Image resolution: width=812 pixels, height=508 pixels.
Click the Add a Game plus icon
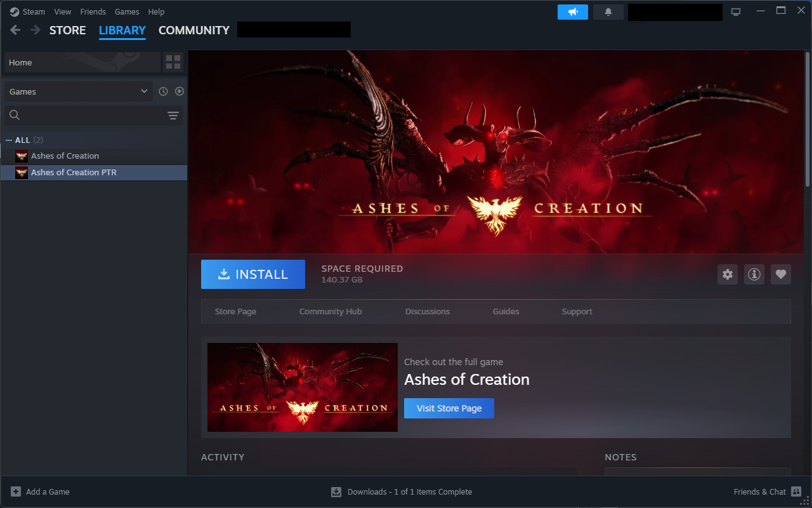click(x=16, y=491)
